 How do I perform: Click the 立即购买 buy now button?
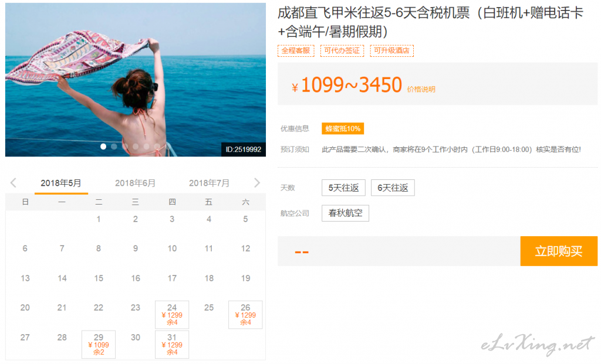[559, 251]
